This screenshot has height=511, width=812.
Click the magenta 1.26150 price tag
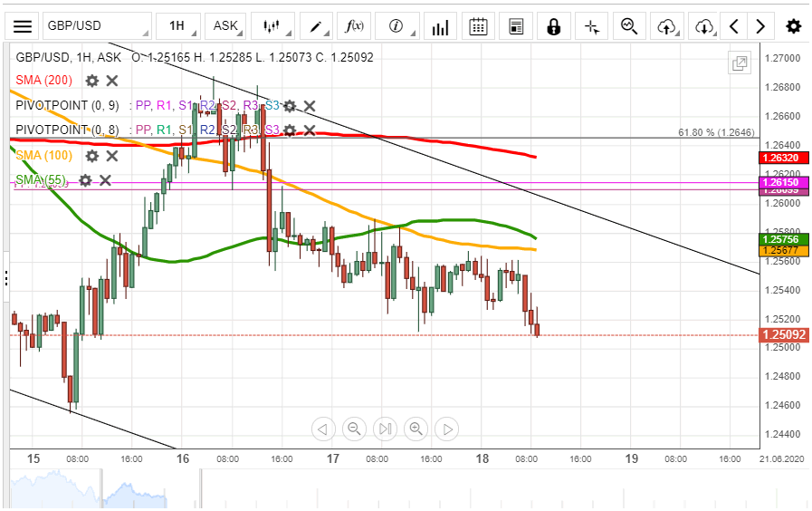pos(783,182)
